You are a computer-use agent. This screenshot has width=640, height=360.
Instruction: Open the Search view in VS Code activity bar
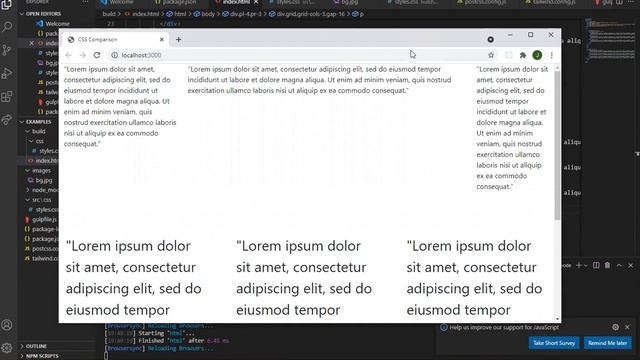7,27
